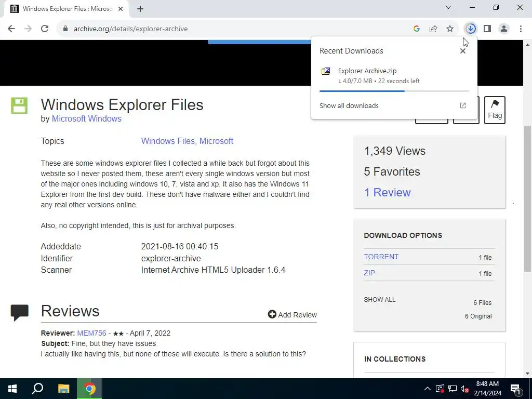This screenshot has height=399, width=532.
Task: Open File Explorer from taskbar
Action: (x=63, y=389)
